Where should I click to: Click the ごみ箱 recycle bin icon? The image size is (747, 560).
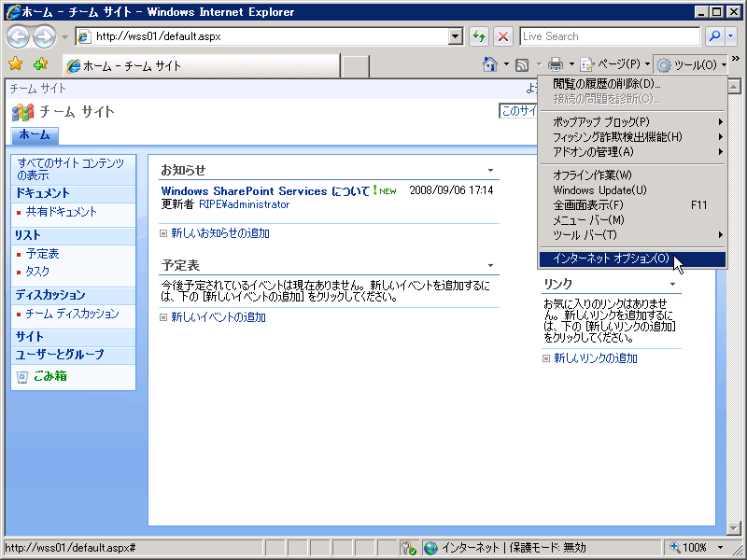21,377
